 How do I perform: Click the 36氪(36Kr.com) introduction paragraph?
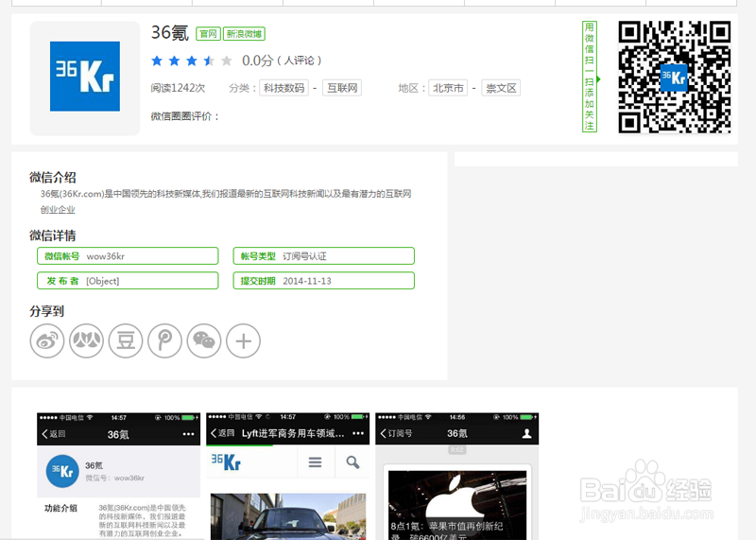(226, 201)
